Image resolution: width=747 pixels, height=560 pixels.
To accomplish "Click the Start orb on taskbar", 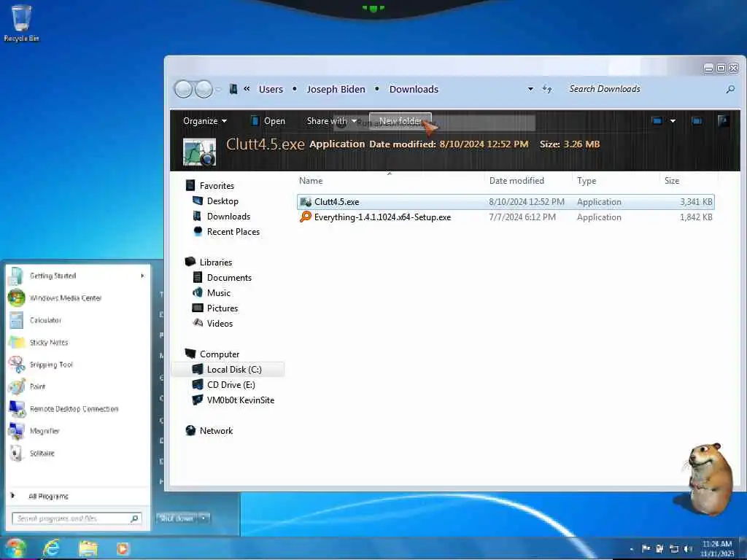I will [15, 548].
